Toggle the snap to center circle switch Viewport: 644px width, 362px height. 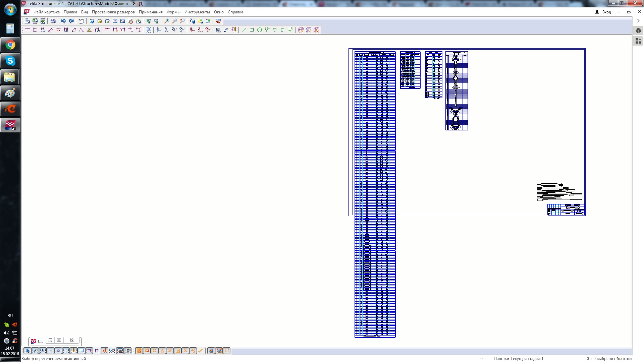(155, 351)
